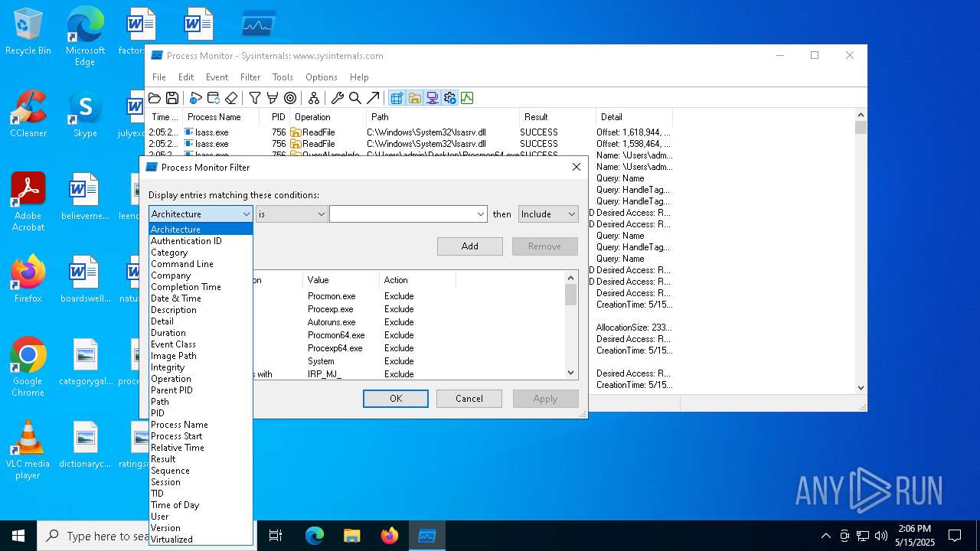The width and height of the screenshot is (980, 551).
Task: Click the Add filter button
Action: (x=470, y=246)
